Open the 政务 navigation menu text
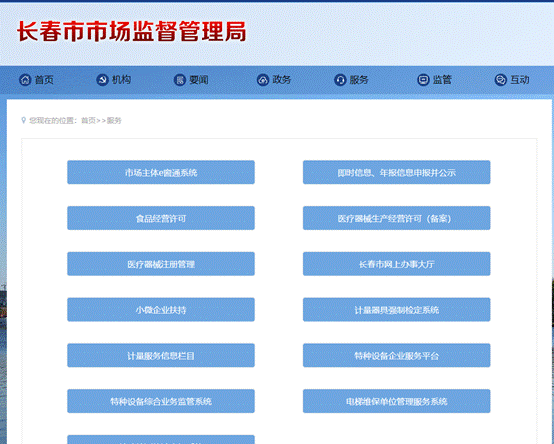This screenshot has height=444, width=554. click(x=282, y=80)
